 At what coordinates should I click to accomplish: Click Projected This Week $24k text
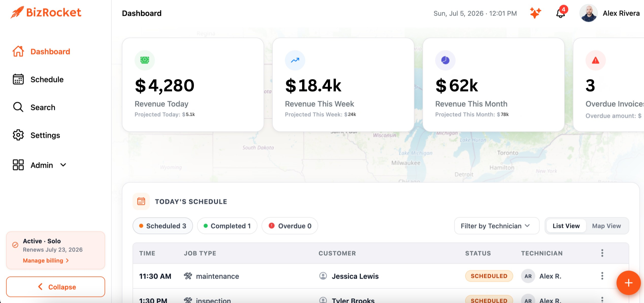pyautogui.click(x=320, y=114)
